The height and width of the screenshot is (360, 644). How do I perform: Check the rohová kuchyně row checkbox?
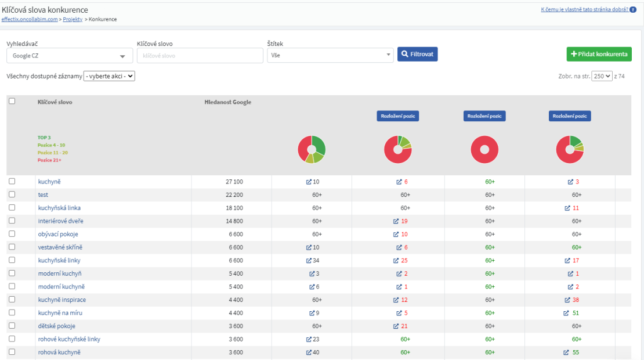pos(12,352)
